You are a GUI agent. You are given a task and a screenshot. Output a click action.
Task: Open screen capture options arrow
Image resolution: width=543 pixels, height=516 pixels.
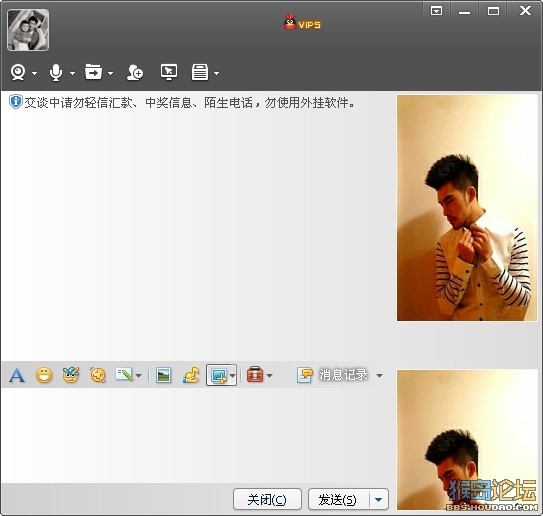(232, 375)
